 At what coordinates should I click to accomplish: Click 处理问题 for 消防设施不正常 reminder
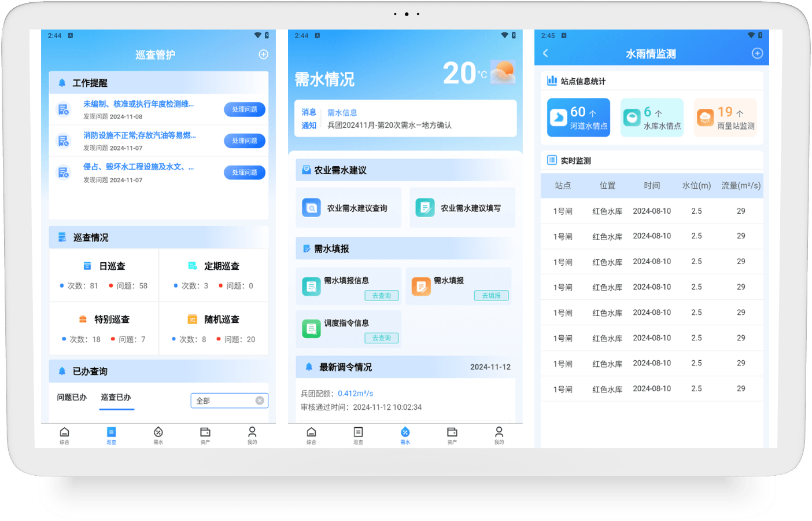pos(245,141)
